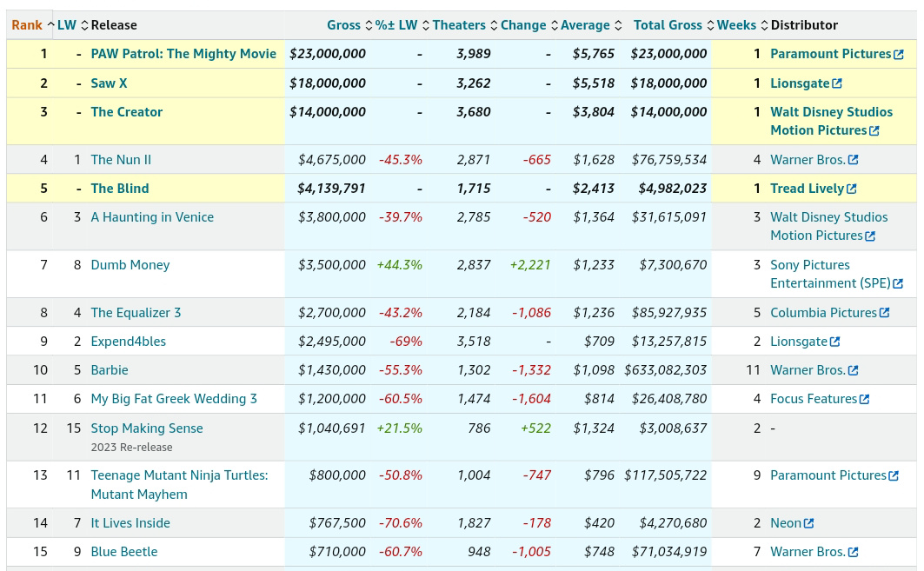Viewport: 924px width, 571px height.
Task: Select the +44.3% change value for Dumb Money
Action: pyautogui.click(x=400, y=265)
